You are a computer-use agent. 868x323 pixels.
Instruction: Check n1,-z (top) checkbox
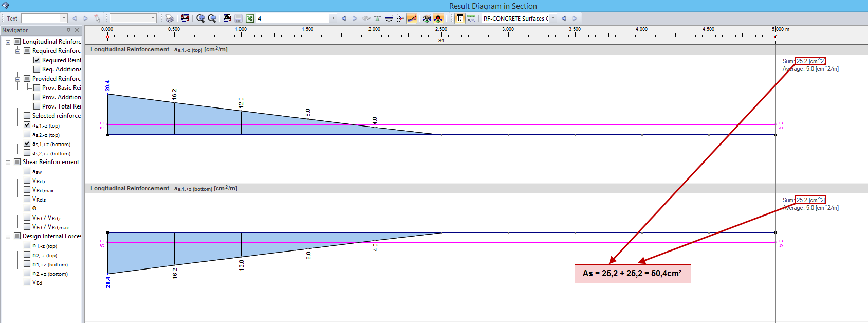(27, 245)
